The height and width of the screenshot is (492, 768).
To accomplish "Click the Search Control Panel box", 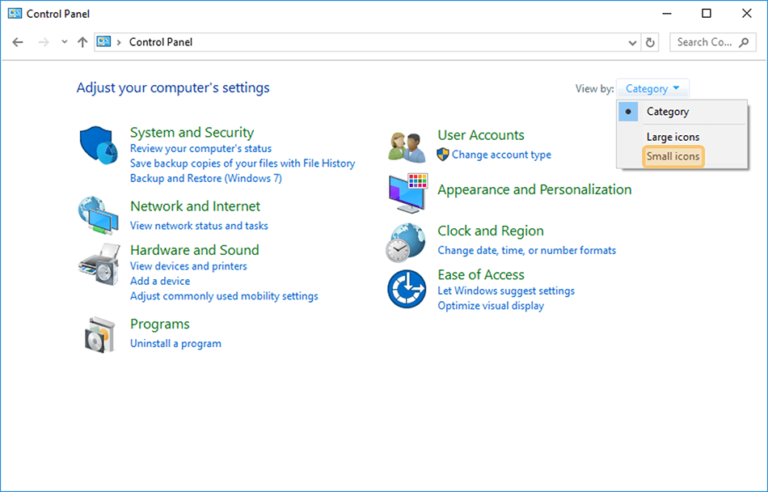I will [713, 43].
